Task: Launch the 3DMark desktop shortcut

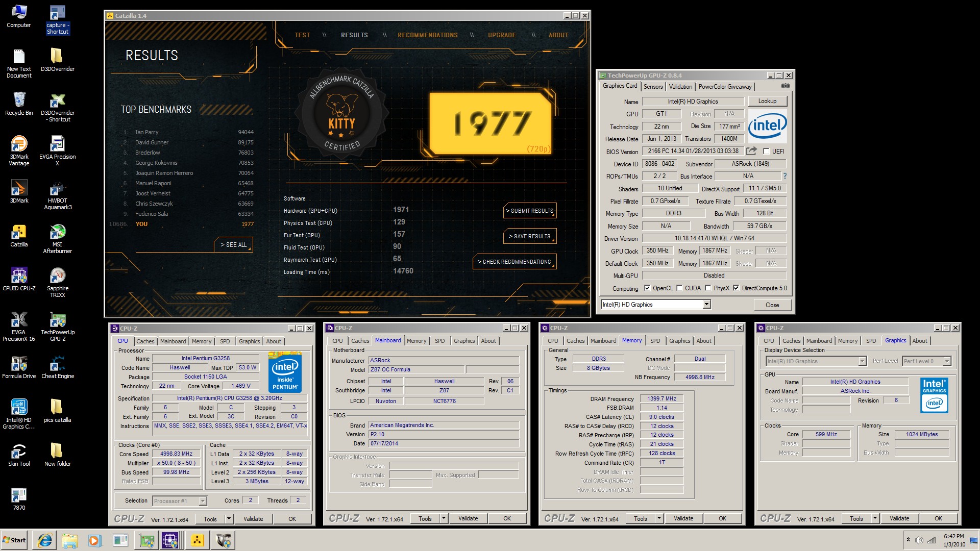Action: [x=19, y=191]
